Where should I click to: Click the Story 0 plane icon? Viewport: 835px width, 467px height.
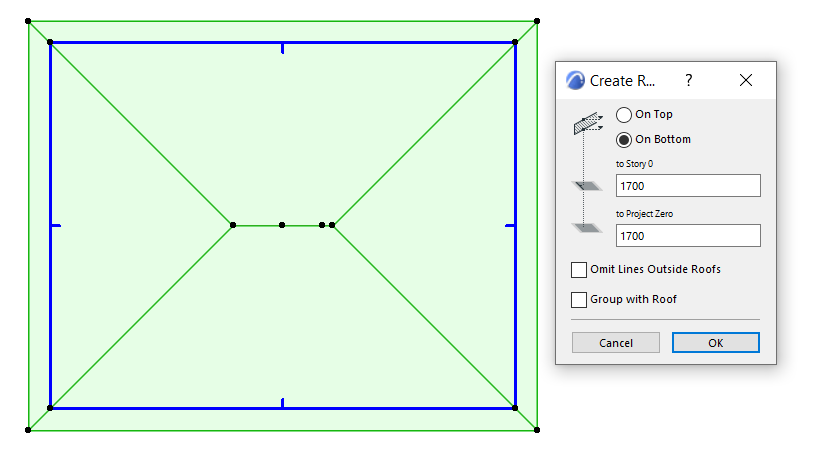(x=587, y=186)
